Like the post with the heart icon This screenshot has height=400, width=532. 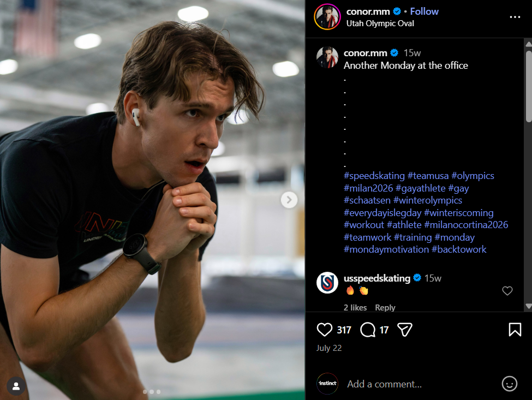[x=325, y=330]
